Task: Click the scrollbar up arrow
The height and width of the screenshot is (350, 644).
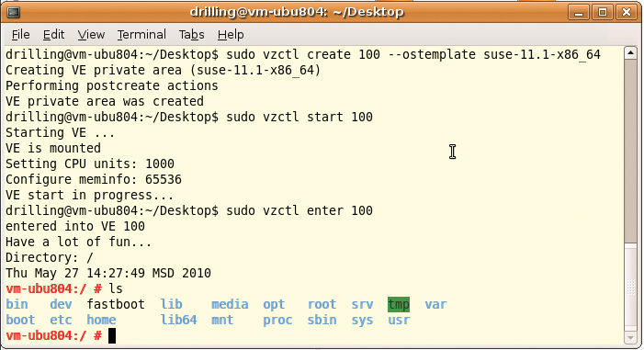Action: tap(630, 53)
